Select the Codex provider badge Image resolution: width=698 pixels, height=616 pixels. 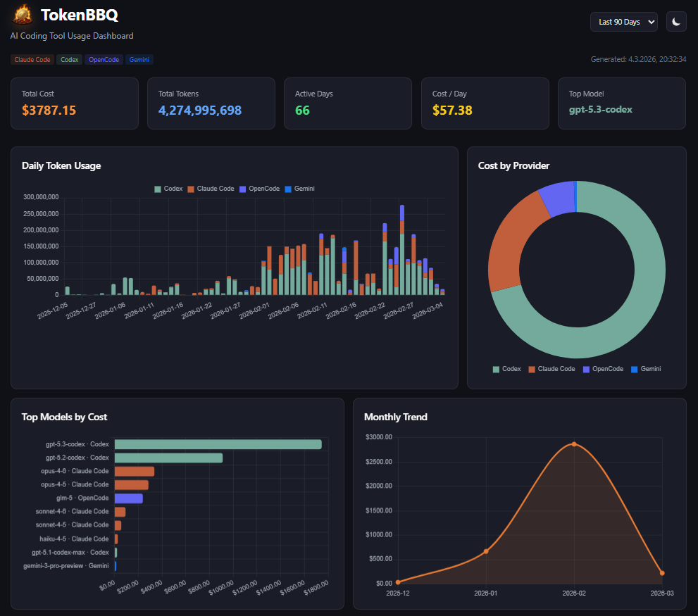click(x=68, y=59)
